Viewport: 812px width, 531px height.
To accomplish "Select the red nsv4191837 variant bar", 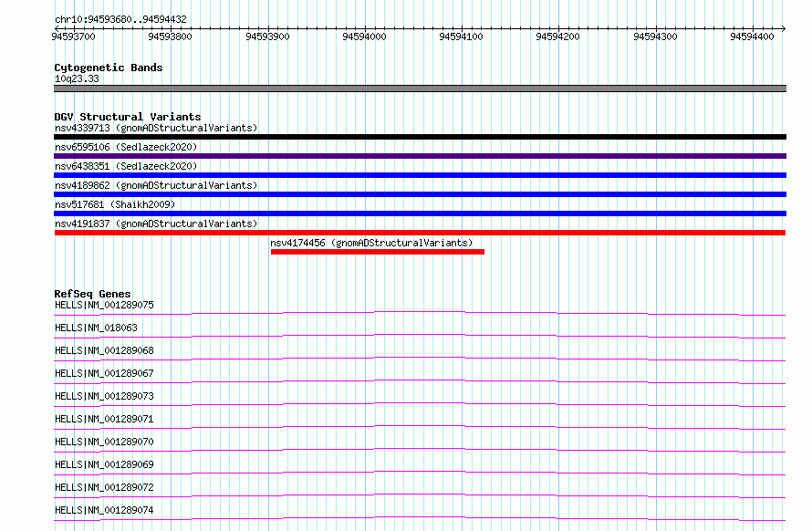I will [x=420, y=233].
